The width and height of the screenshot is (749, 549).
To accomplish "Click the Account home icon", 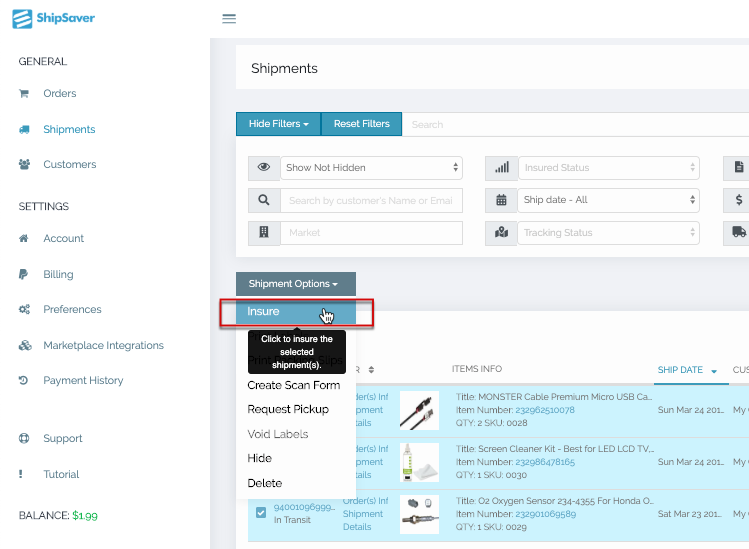I will point(23,238).
